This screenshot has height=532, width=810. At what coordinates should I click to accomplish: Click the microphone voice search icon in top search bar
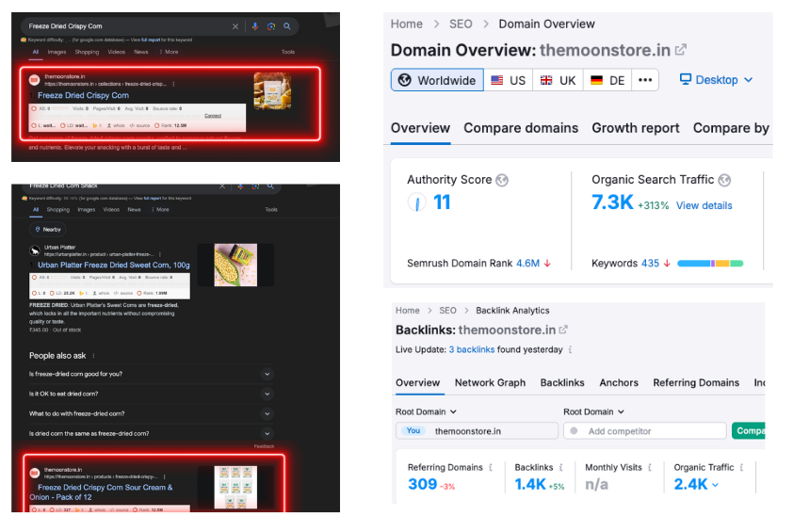254,26
